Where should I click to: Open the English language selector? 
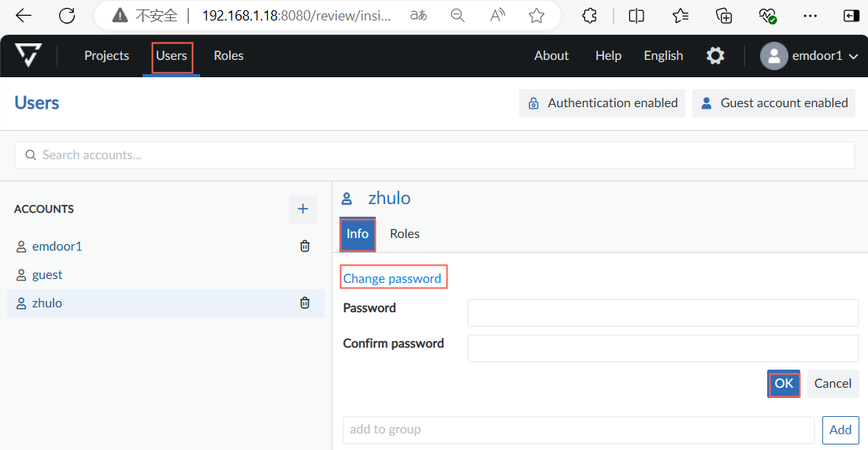pos(663,56)
